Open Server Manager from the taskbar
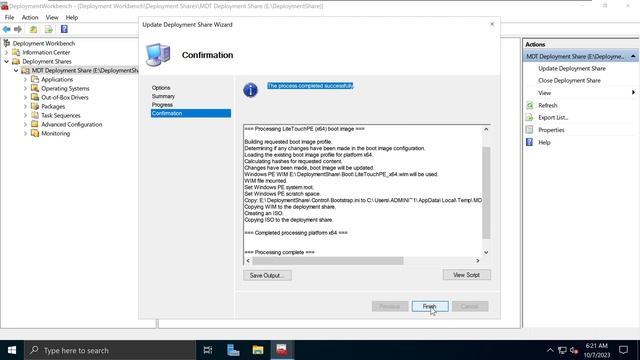The width and height of the screenshot is (640, 360). click(x=233, y=350)
